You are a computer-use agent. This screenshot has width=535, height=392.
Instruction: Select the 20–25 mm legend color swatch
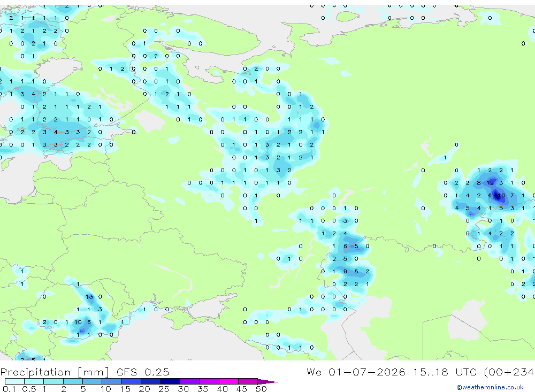(150, 381)
